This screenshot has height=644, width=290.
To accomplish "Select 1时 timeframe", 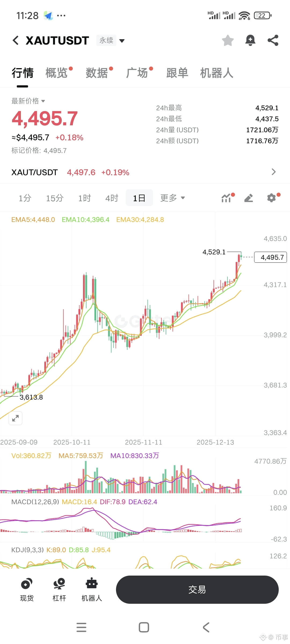I will [85, 198].
